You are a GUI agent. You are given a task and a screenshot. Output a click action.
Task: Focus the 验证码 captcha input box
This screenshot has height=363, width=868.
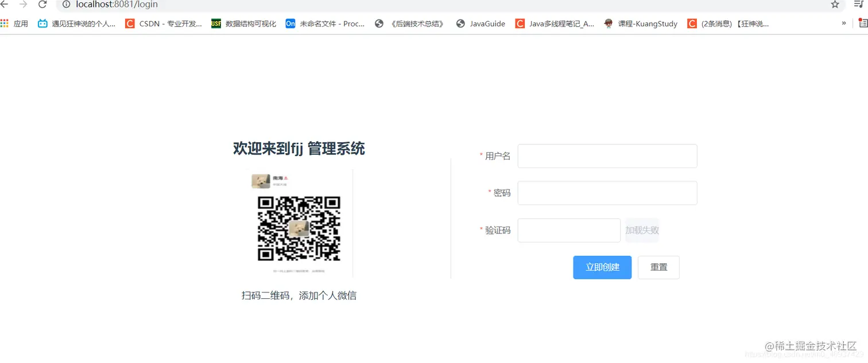click(568, 230)
